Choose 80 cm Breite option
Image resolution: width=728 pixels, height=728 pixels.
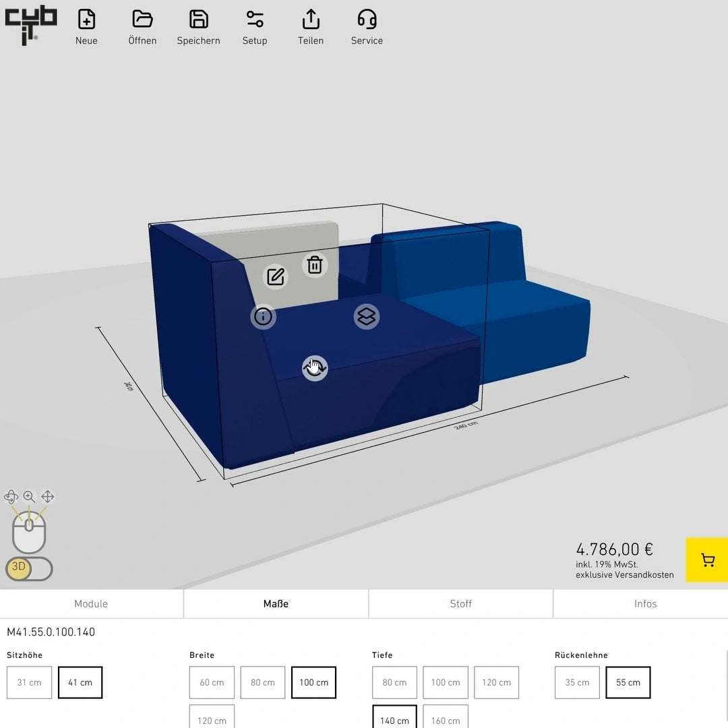point(263,682)
